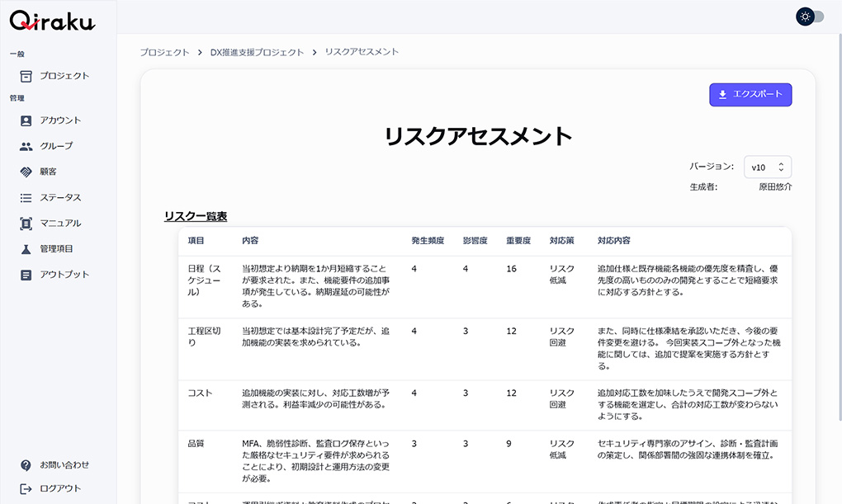Viewport: 842px width, 504px height.
Task: Click the お問い合わせ help icon
Action: pyautogui.click(x=26, y=465)
